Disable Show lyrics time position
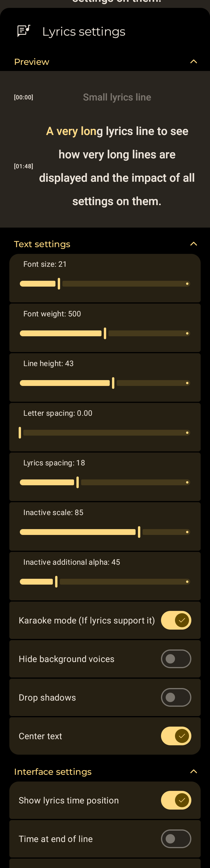210x868 pixels. pos(176,800)
